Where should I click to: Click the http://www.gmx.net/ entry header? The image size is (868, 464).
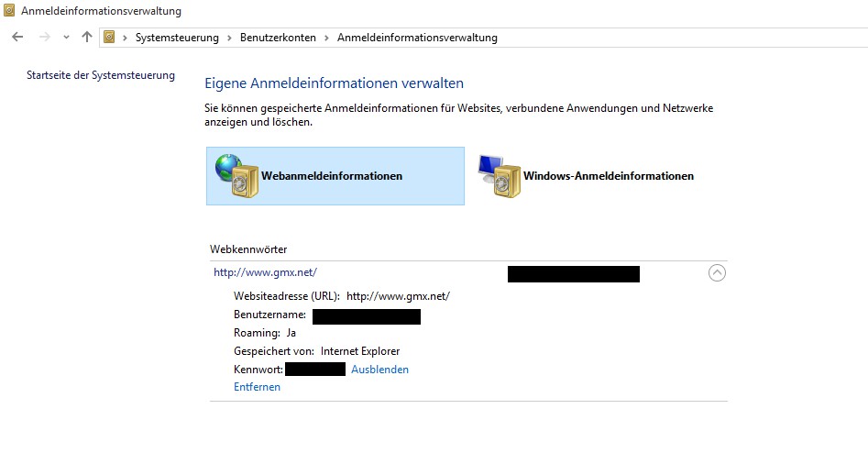click(x=265, y=272)
